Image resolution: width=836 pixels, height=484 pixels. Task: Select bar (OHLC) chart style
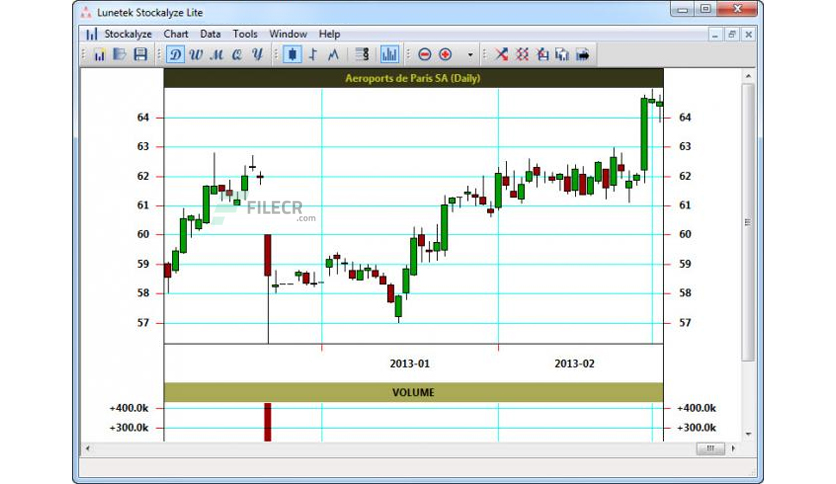[313, 54]
